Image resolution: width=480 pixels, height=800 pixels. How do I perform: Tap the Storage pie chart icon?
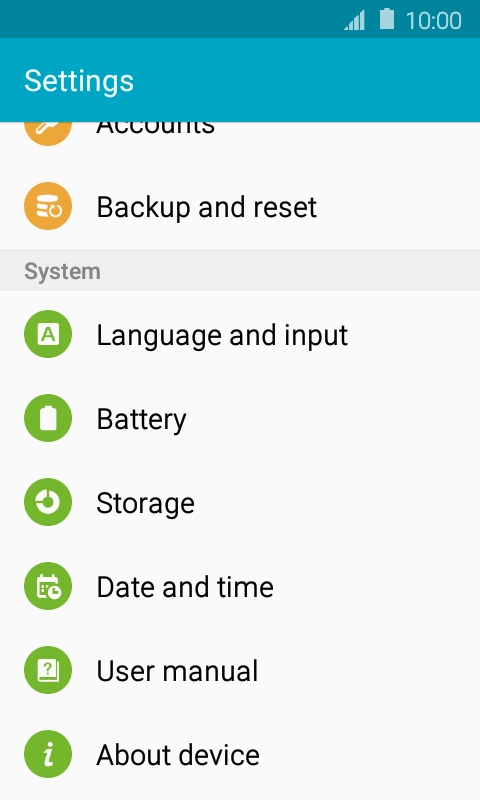48,502
